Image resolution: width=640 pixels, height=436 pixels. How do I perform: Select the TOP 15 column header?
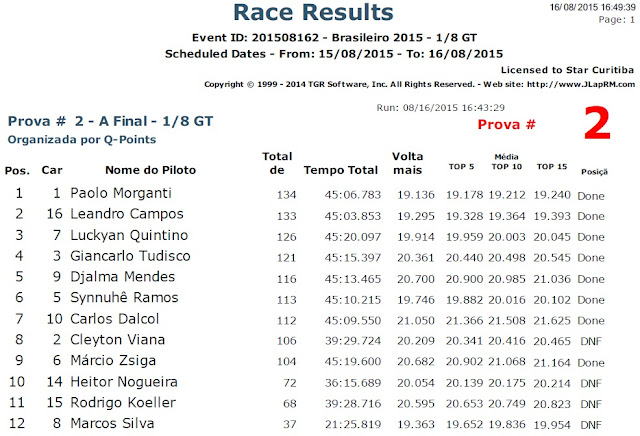(x=552, y=167)
